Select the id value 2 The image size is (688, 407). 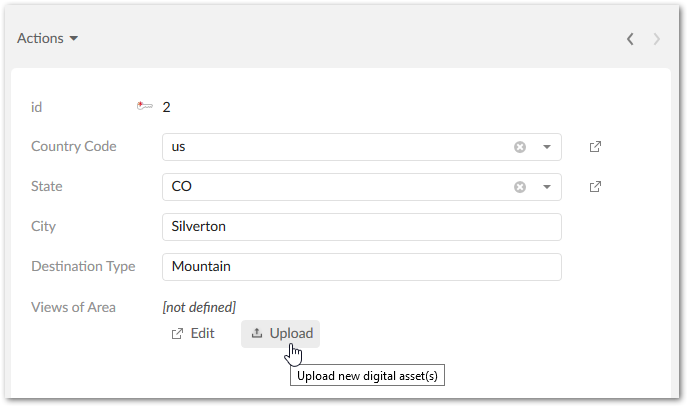point(167,107)
